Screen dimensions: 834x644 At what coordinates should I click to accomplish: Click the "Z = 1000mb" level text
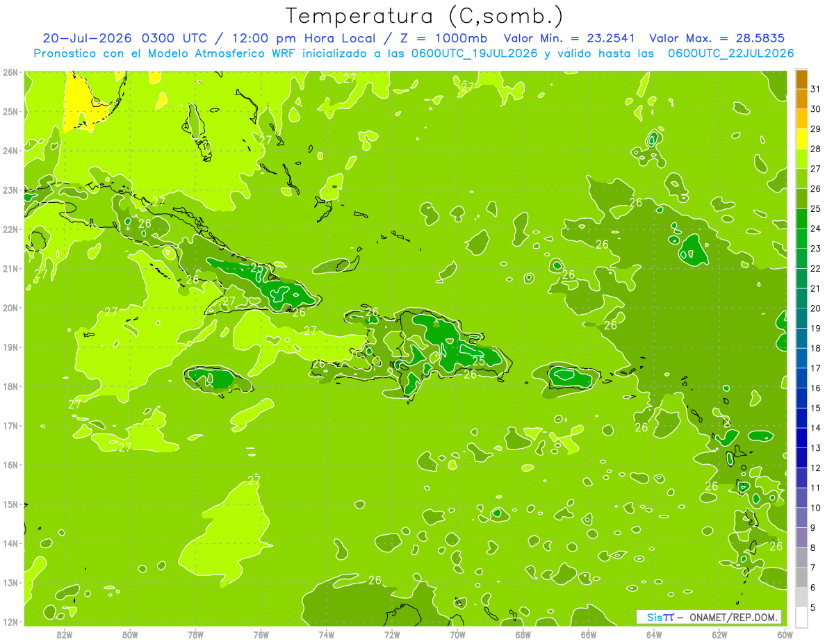point(443,38)
